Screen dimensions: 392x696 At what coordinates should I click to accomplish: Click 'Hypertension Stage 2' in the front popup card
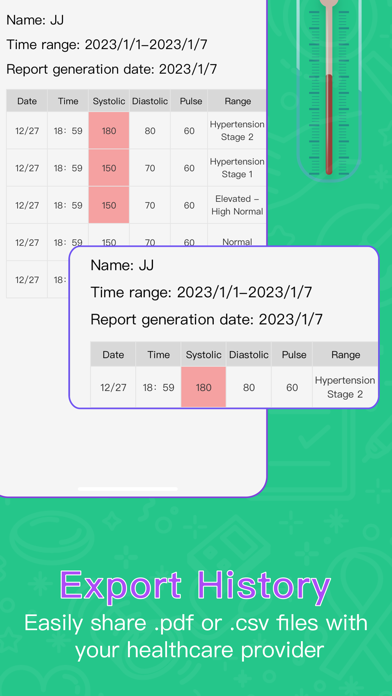(345, 387)
